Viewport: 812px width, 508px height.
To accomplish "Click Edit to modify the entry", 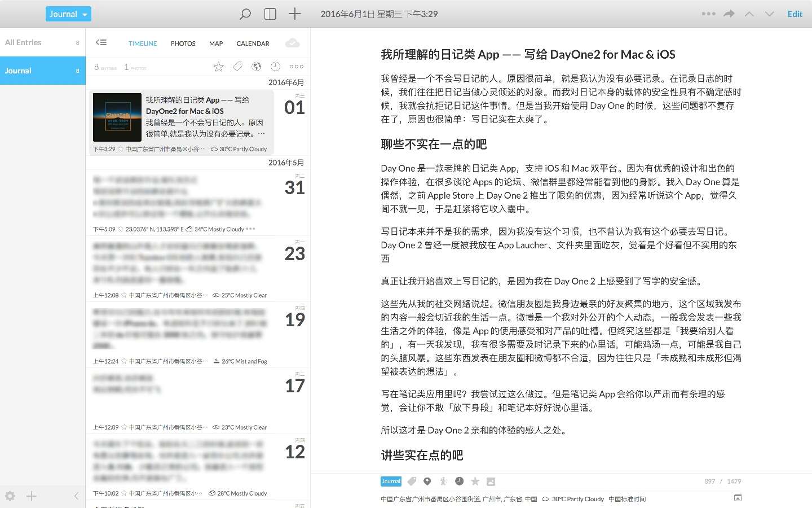I will point(795,14).
